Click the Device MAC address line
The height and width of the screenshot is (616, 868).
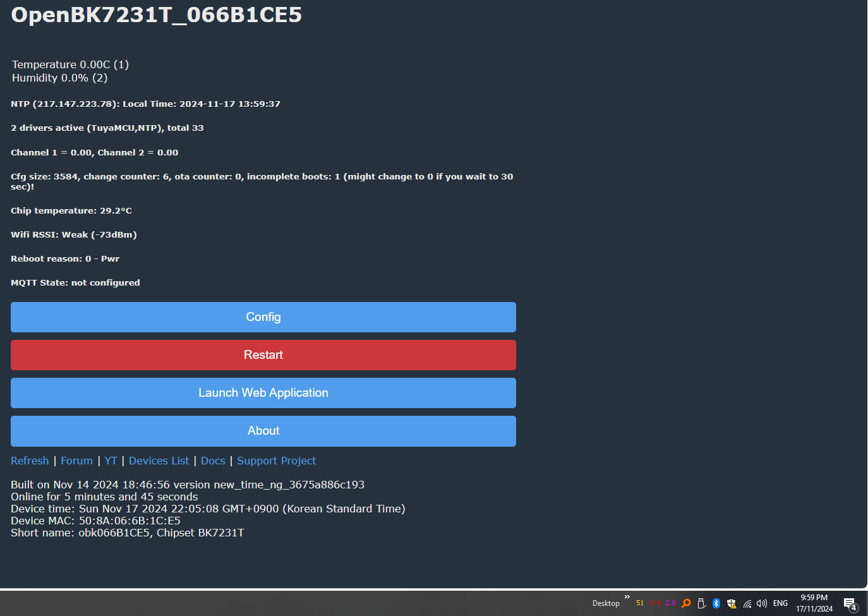95,521
